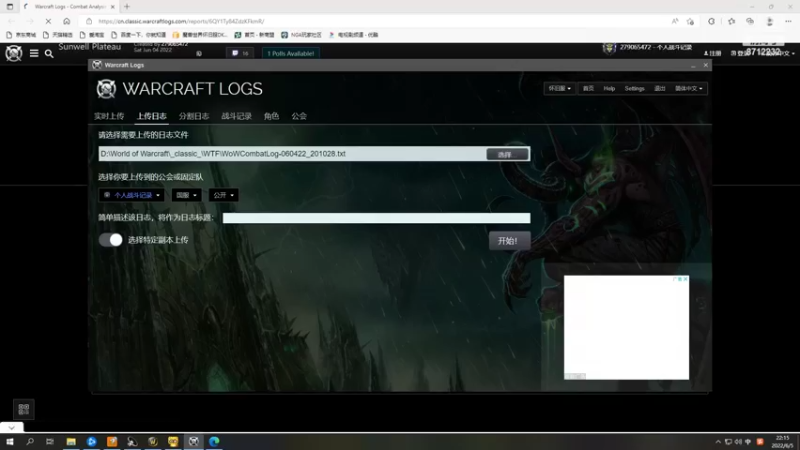Open the search magnifier in site header
The height and width of the screenshot is (450, 800).
49,53
